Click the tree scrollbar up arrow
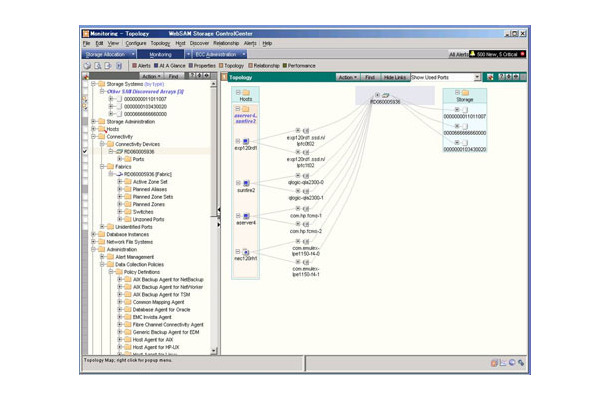This screenshot has height=400, width=610. click(214, 84)
